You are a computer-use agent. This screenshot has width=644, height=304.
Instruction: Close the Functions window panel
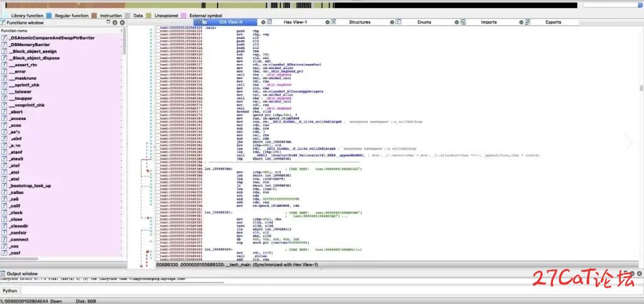[122, 23]
